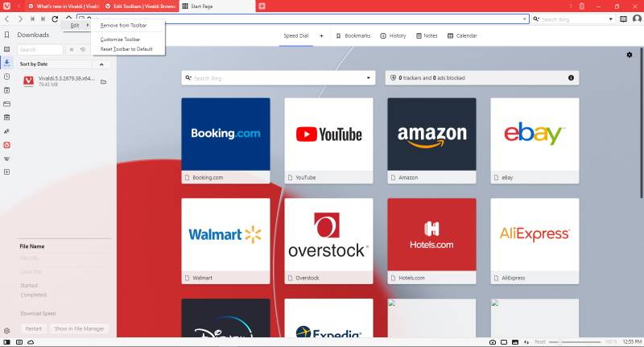Toggle tab tiling icon in status bar

click(19, 341)
